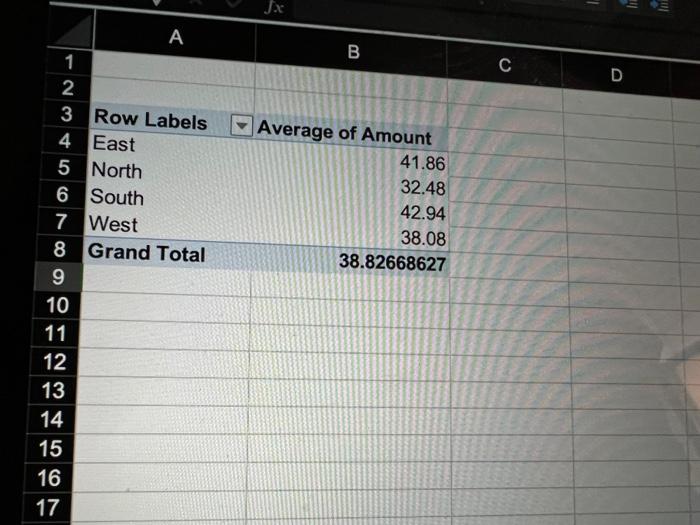Select row 12 header
700x525 pixels.
coord(54,362)
